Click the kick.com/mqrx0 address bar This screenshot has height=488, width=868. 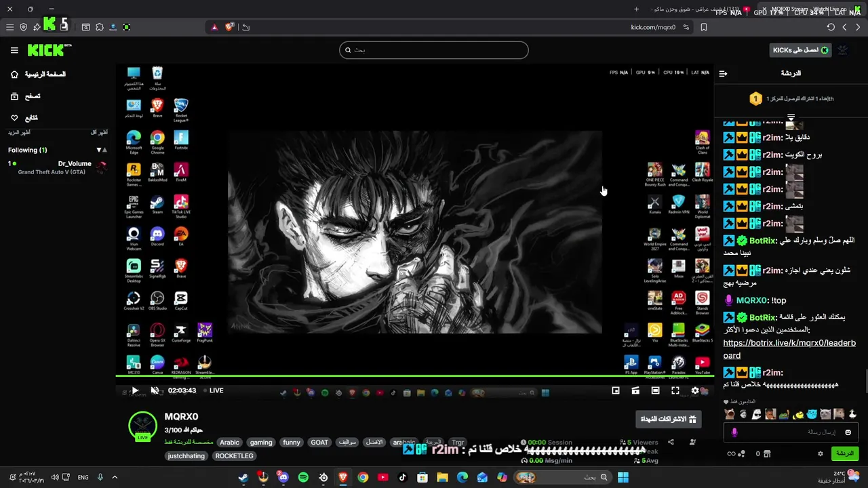[x=653, y=27]
